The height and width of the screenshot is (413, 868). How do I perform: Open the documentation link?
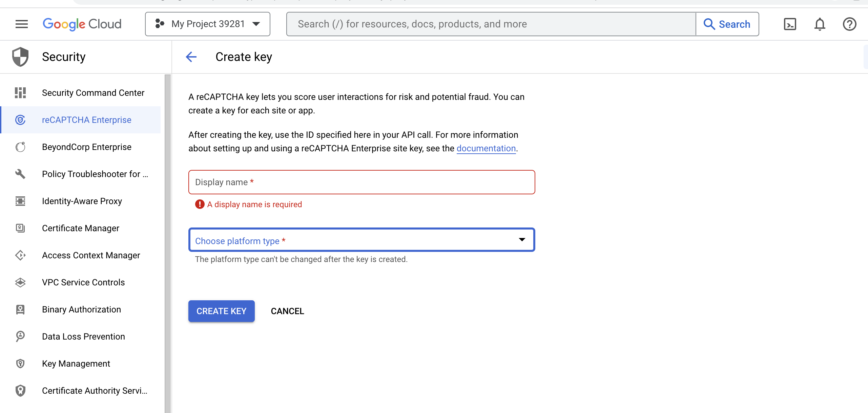click(x=486, y=148)
